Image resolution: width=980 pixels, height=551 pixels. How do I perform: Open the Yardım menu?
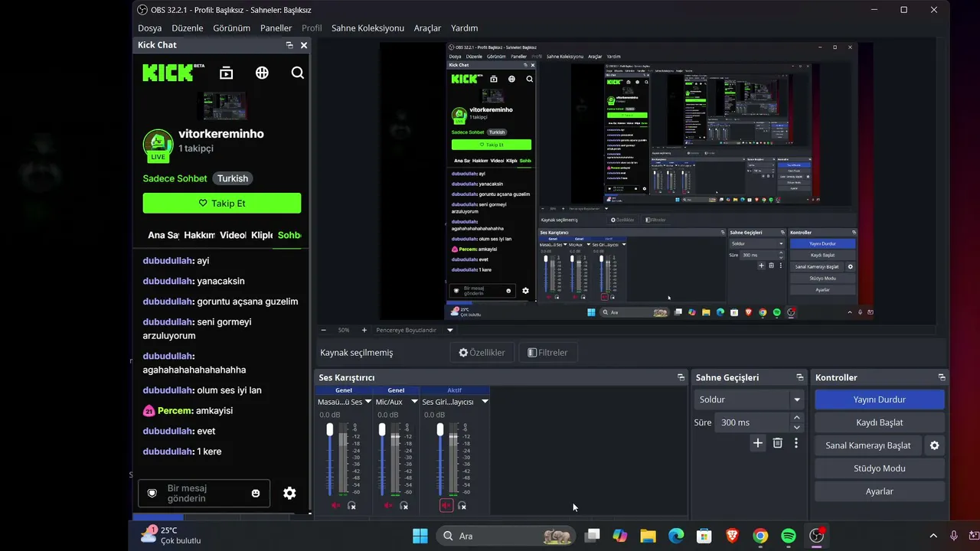(465, 28)
